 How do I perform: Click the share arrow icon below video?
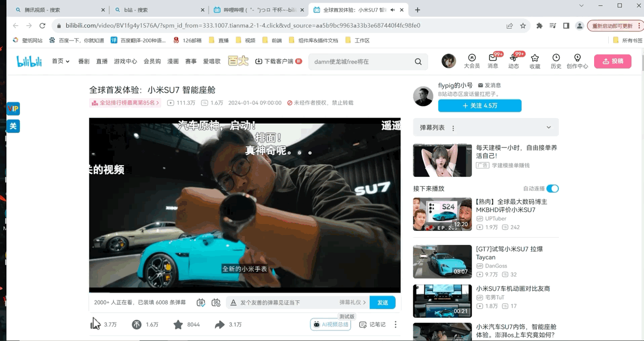220,325
